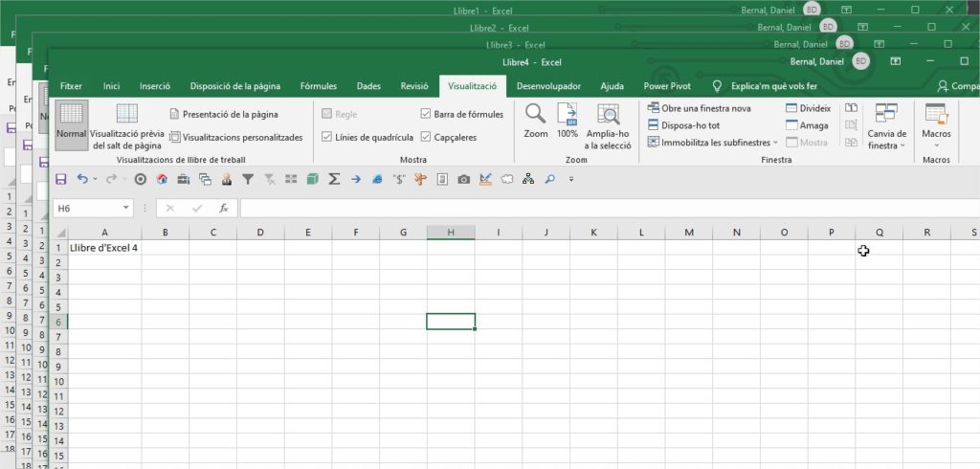Switch to the Inserció tab
Viewport: 980px width, 469px height.
(x=154, y=86)
